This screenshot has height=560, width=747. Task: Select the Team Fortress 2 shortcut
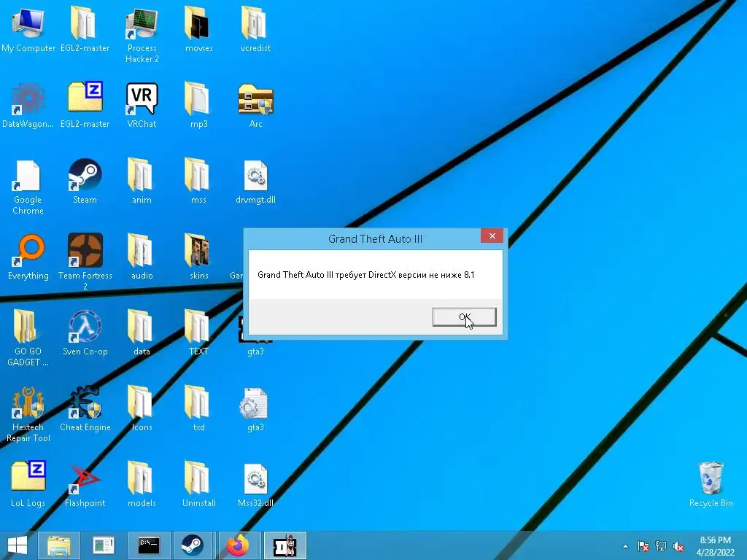pyautogui.click(x=85, y=262)
